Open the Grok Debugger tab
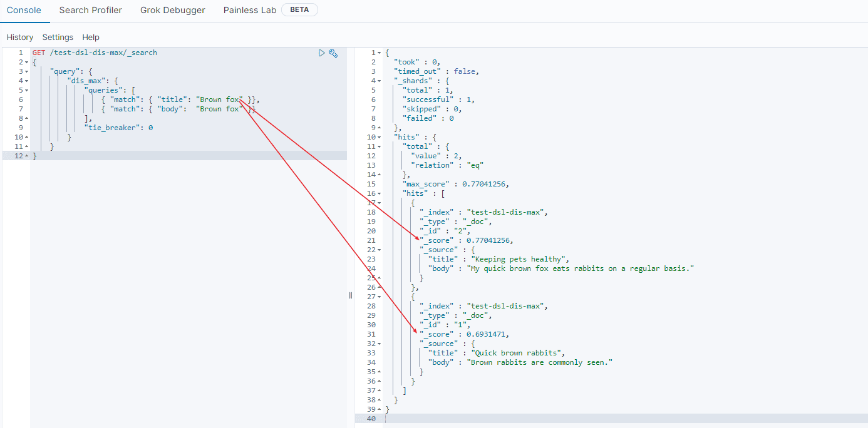The width and height of the screenshot is (868, 428). tap(173, 10)
